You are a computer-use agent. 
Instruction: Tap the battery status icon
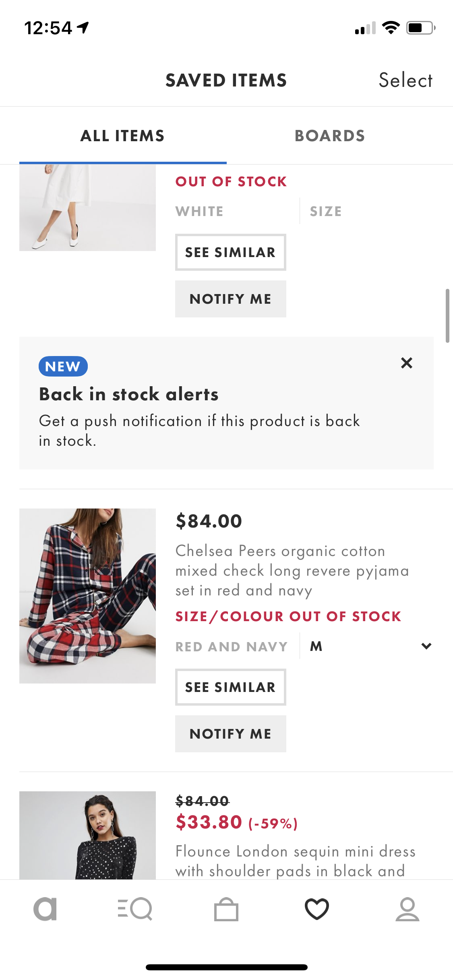point(421,28)
